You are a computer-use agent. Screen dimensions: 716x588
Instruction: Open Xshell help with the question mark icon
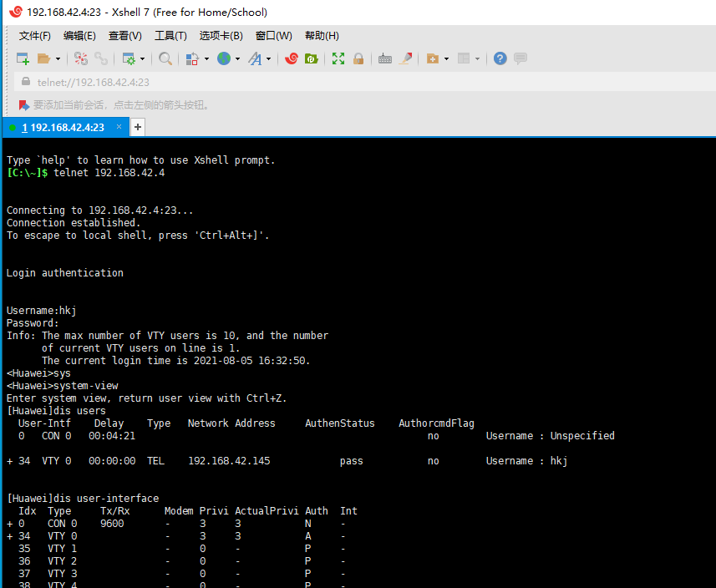coord(499,58)
